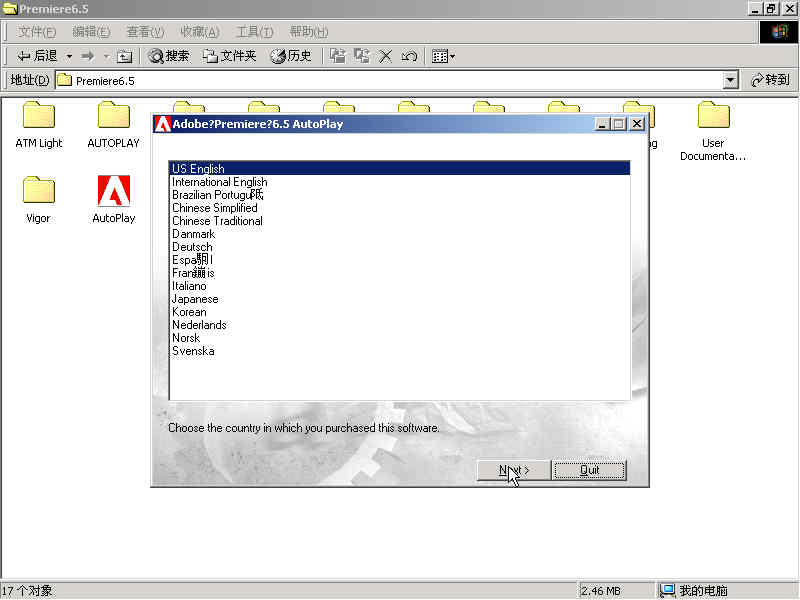Minimize the AutoPlay dialog

pos(603,124)
